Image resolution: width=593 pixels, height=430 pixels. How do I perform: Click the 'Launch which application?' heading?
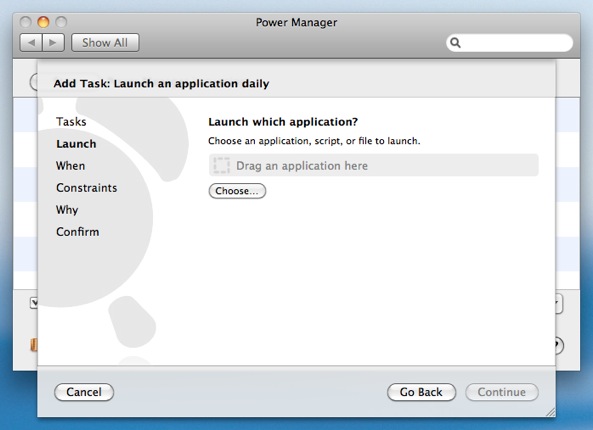click(x=283, y=122)
